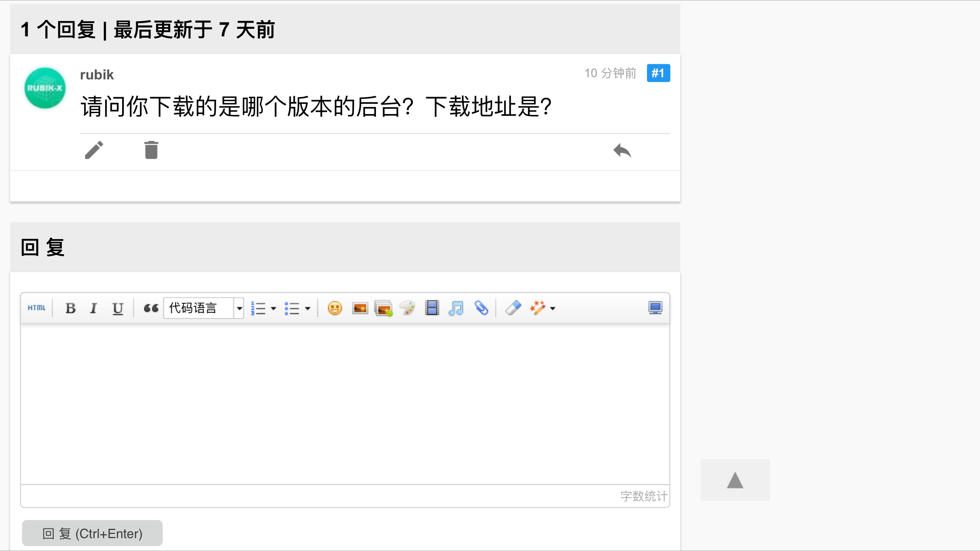This screenshot has height=551, width=980.
Task: Insert a video with the film icon
Action: coord(432,308)
